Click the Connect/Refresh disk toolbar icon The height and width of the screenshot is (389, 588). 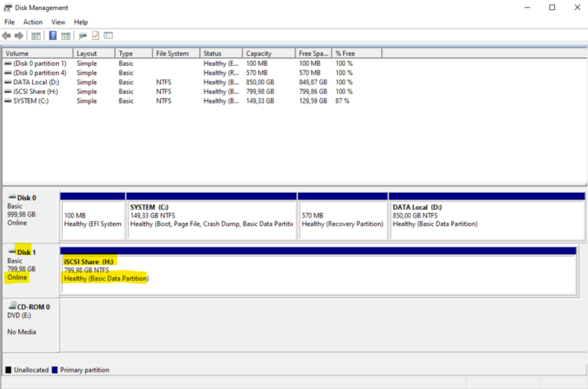[x=83, y=36]
